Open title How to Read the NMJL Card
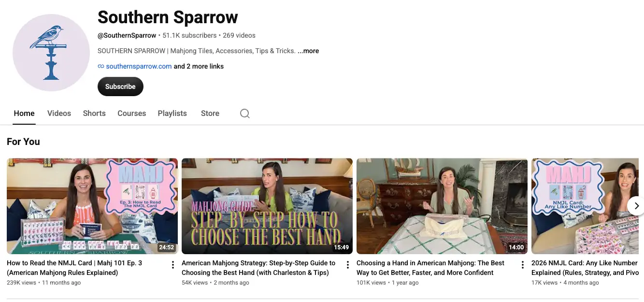644x302 pixels. click(74, 268)
